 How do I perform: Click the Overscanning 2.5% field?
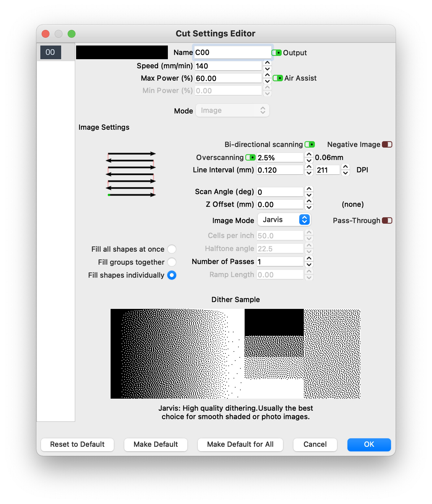click(x=280, y=158)
